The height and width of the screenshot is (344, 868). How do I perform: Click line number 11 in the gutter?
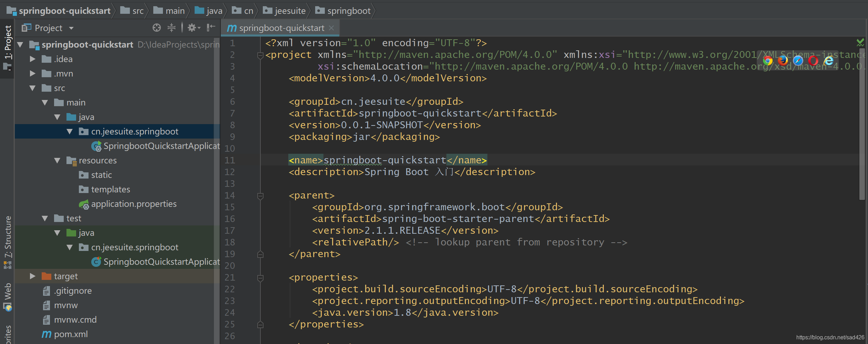point(230,160)
